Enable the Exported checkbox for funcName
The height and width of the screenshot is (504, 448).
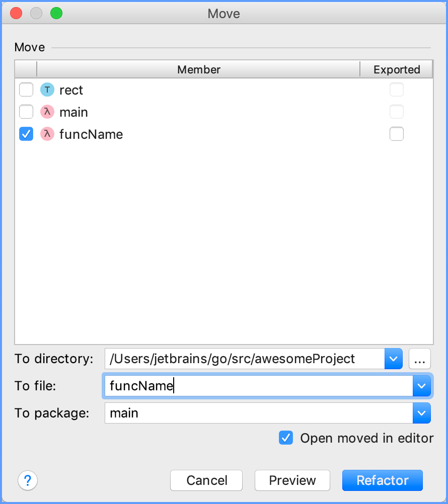[397, 134]
